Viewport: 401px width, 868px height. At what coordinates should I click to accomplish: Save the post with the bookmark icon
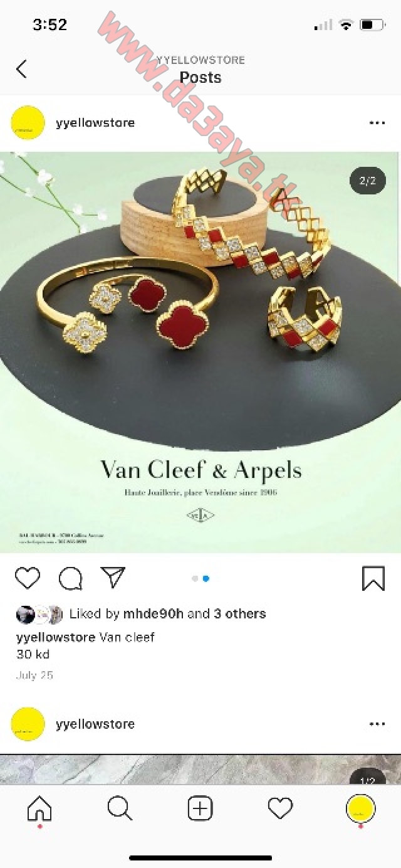click(373, 578)
